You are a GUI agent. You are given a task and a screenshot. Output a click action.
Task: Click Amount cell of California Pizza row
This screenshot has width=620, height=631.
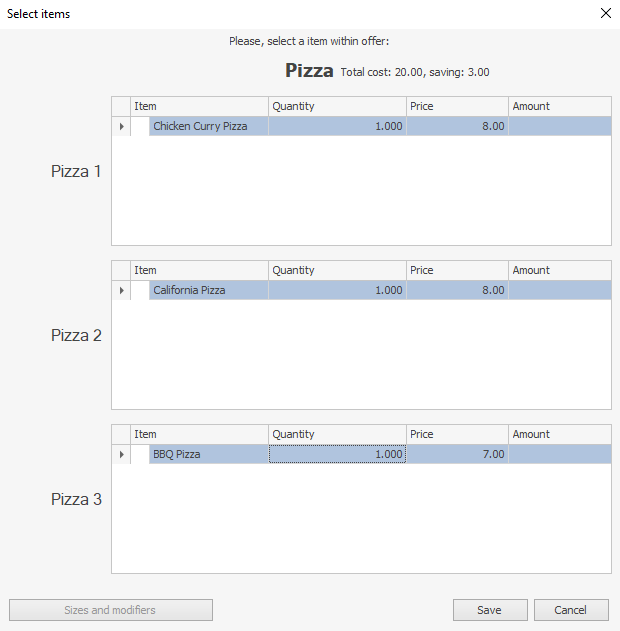pyautogui.click(x=559, y=290)
